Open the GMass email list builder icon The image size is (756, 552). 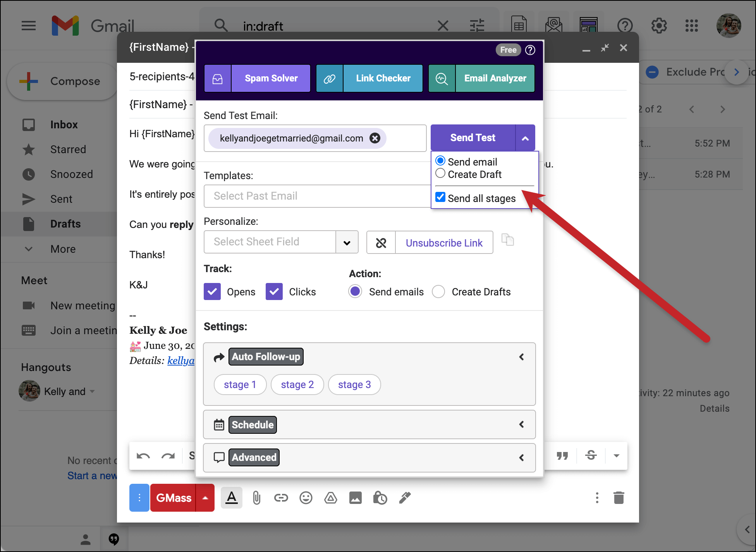tap(589, 26)
